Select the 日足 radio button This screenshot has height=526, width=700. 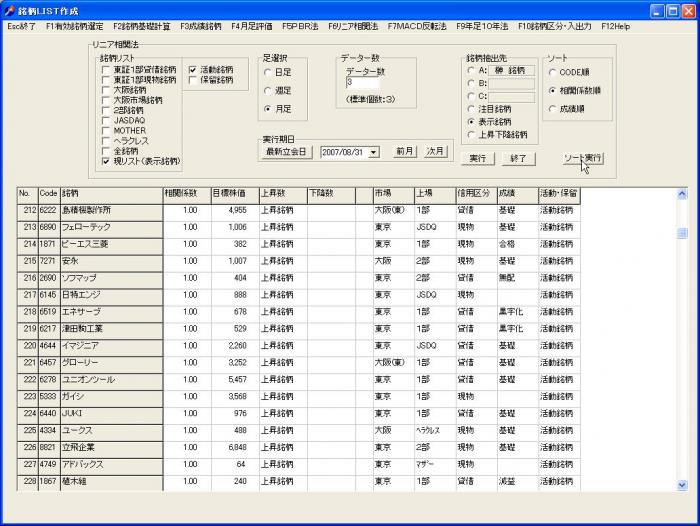tap(267, 73)
